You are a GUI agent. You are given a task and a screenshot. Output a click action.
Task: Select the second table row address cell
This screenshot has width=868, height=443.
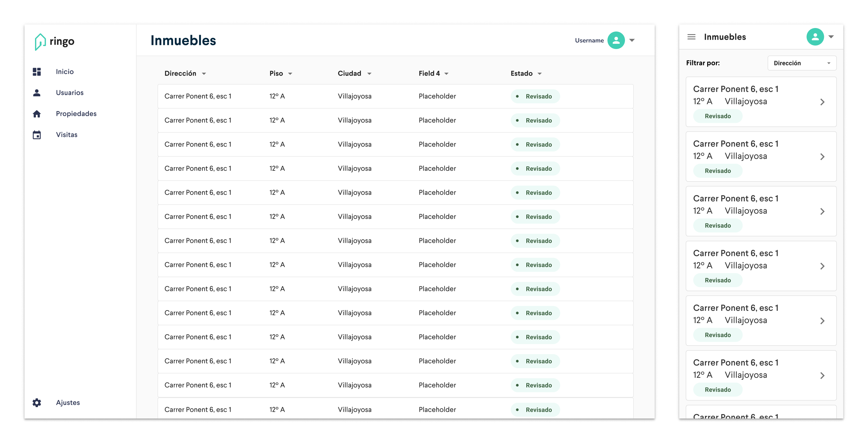tap(198, 120)
